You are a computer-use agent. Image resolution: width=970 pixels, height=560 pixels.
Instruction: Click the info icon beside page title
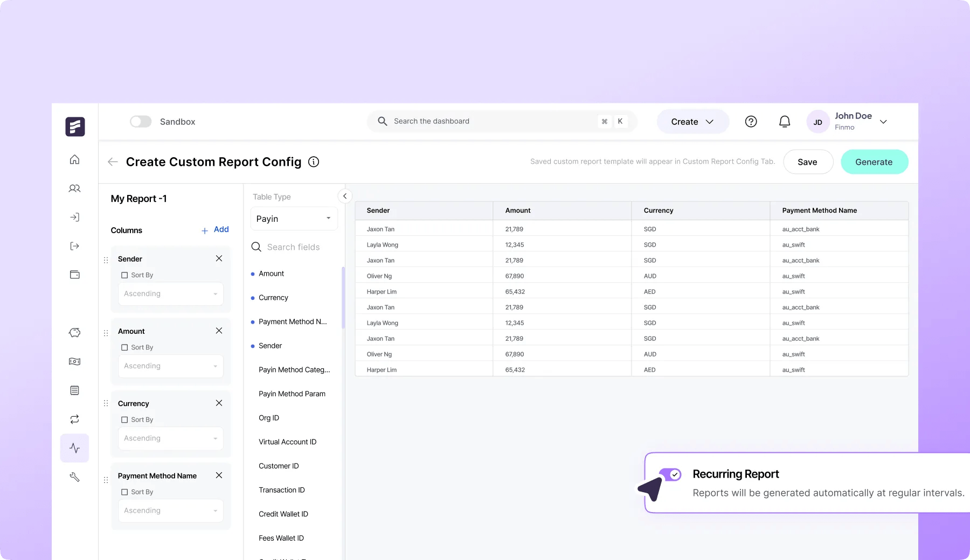pyautogui.click(x=314, y=162)
